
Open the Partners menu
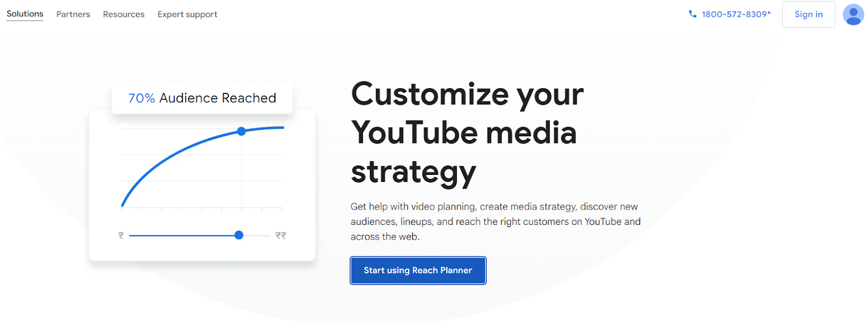(73, 14)
